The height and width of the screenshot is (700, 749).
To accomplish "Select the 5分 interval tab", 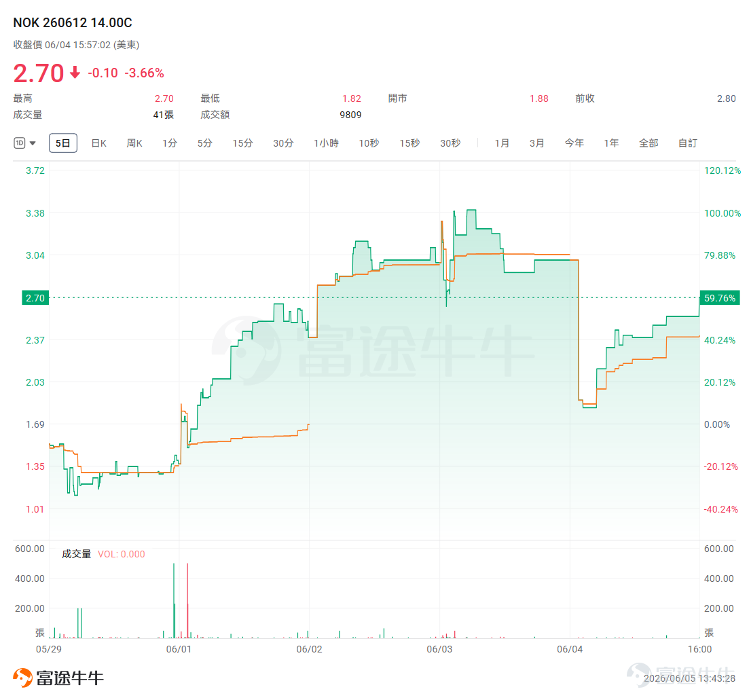I will [205, 143].
